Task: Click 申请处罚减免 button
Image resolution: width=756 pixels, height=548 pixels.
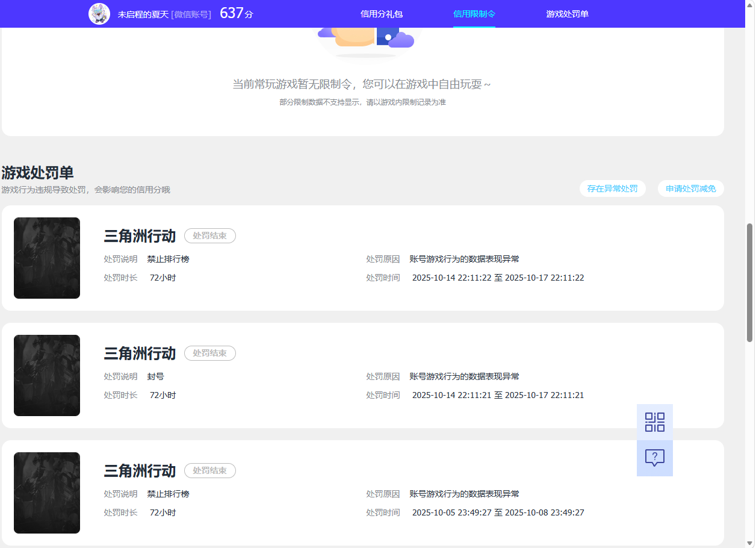Action: point(691,188)
